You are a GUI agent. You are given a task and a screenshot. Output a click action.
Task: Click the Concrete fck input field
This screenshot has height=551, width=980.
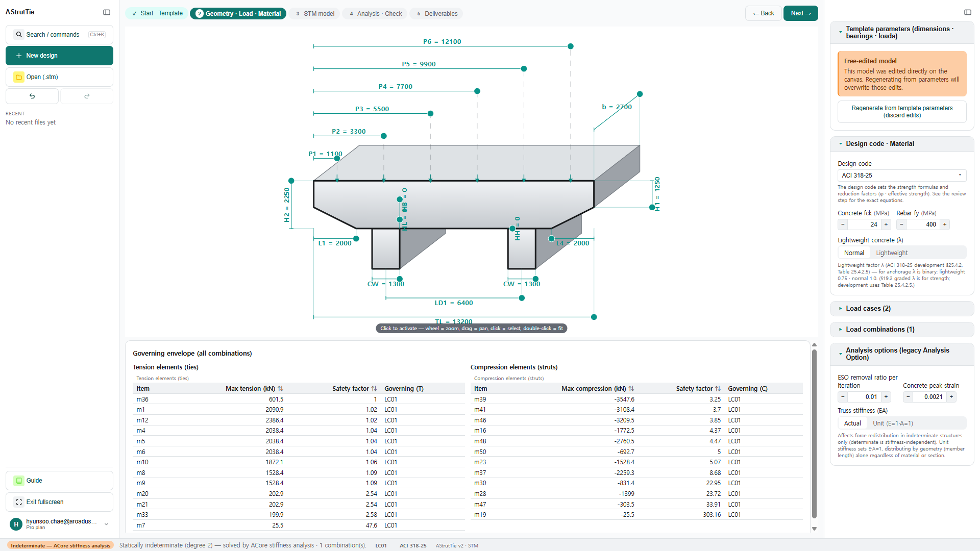coord(864,224)
